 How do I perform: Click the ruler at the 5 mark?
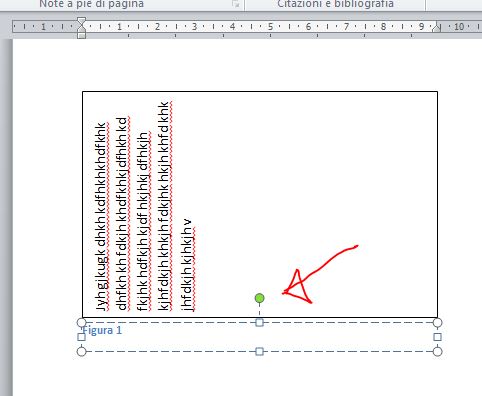coord(270,26)
